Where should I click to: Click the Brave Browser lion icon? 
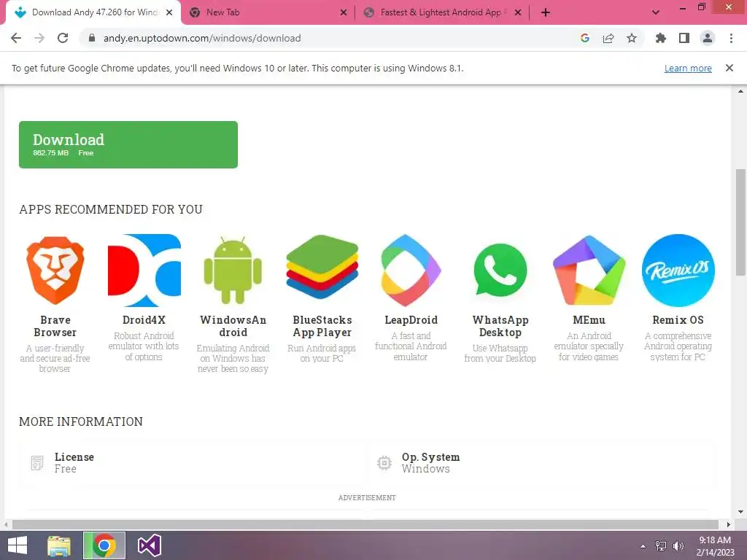[x=55, y=271]
